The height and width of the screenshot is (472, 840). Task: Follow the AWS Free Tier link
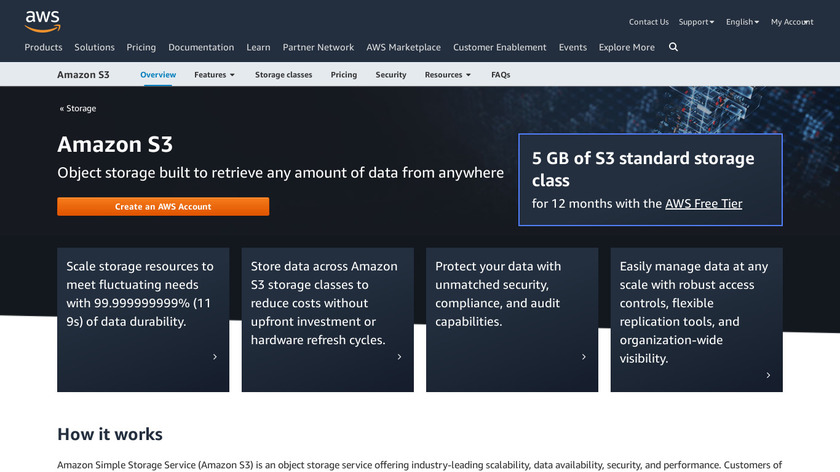tap(703, 204)
